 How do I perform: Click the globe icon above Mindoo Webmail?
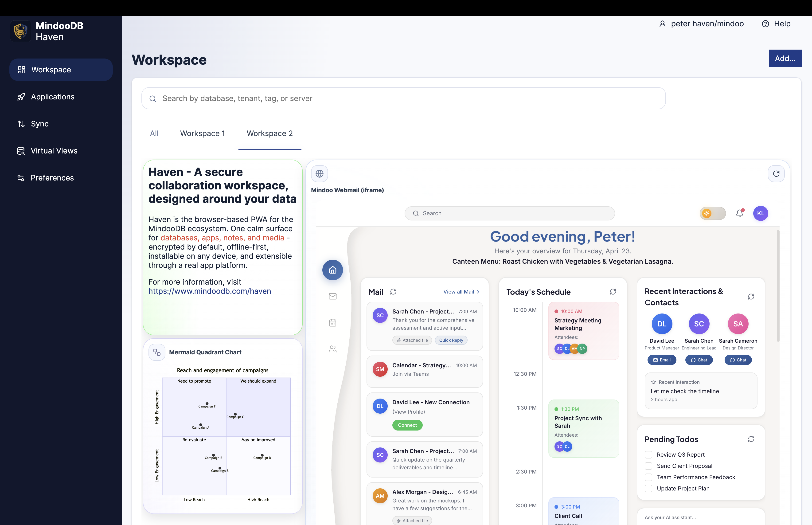point(319,173)
